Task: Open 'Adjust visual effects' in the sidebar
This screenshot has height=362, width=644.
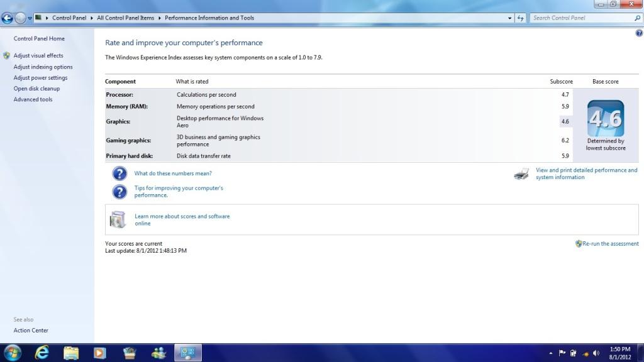Action: pyautogui.click(x=38, y=56)
